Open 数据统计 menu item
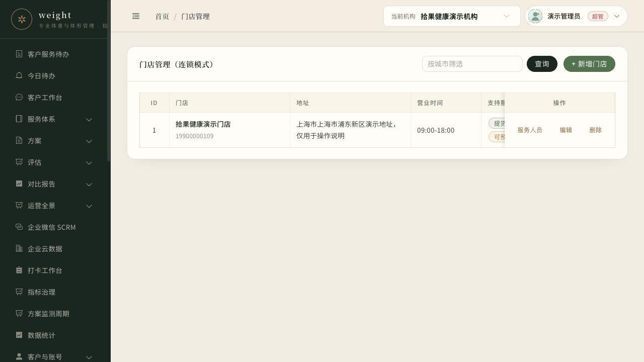The image size is (644, 362). point(55,335)
